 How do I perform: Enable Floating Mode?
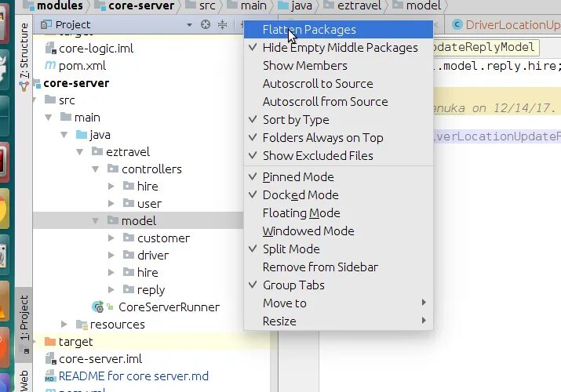tap(338, 213)
